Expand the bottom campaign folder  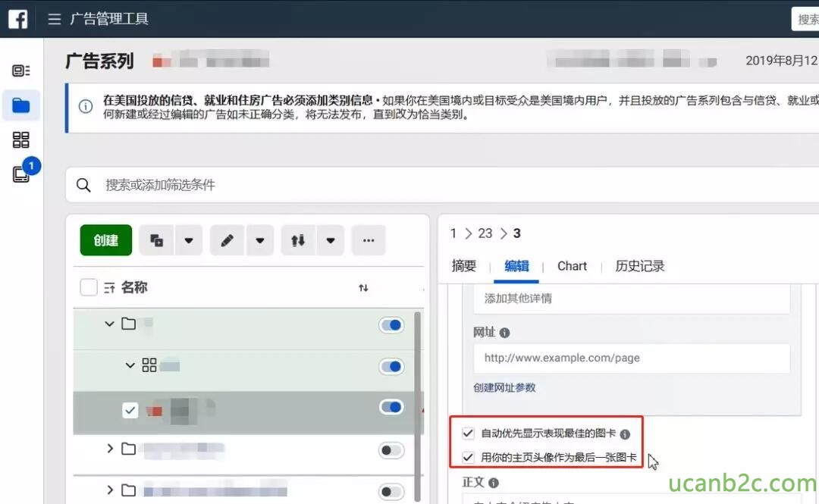pyautogui.click(x=110, y=490)
